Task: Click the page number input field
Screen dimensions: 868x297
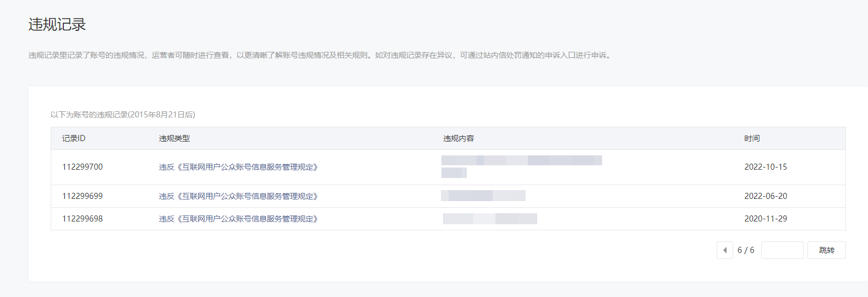Action: 782,250
